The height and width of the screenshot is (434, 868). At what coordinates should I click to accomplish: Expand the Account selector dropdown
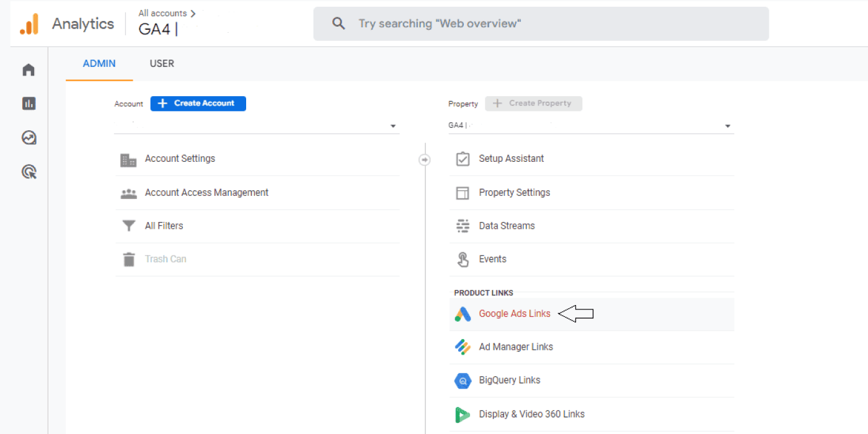click(257, 126)
